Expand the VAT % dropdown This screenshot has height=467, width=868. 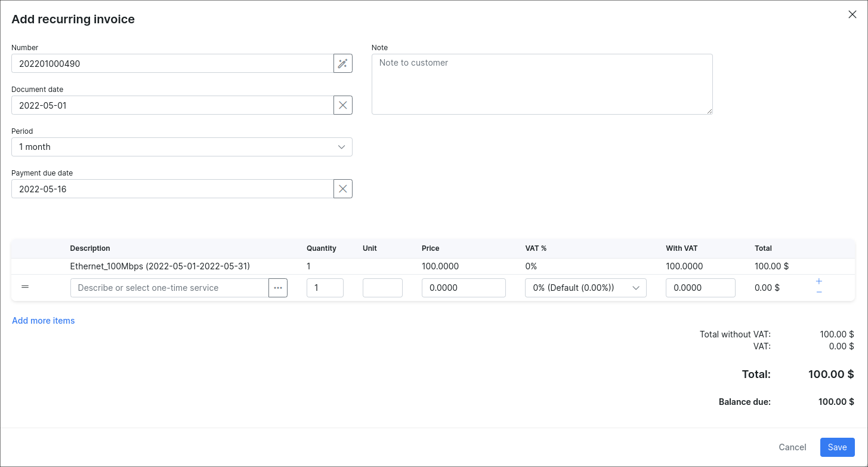click(585, 288)
